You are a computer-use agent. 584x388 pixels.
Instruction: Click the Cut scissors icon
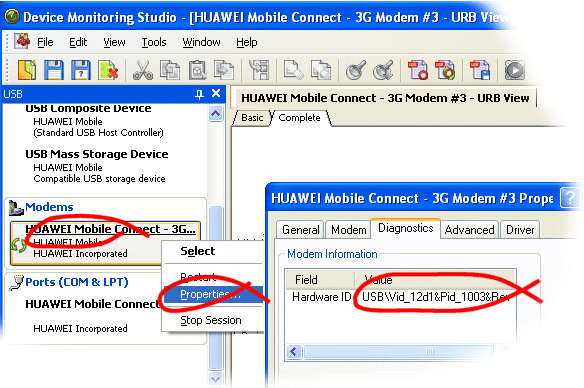click(143, 70)
